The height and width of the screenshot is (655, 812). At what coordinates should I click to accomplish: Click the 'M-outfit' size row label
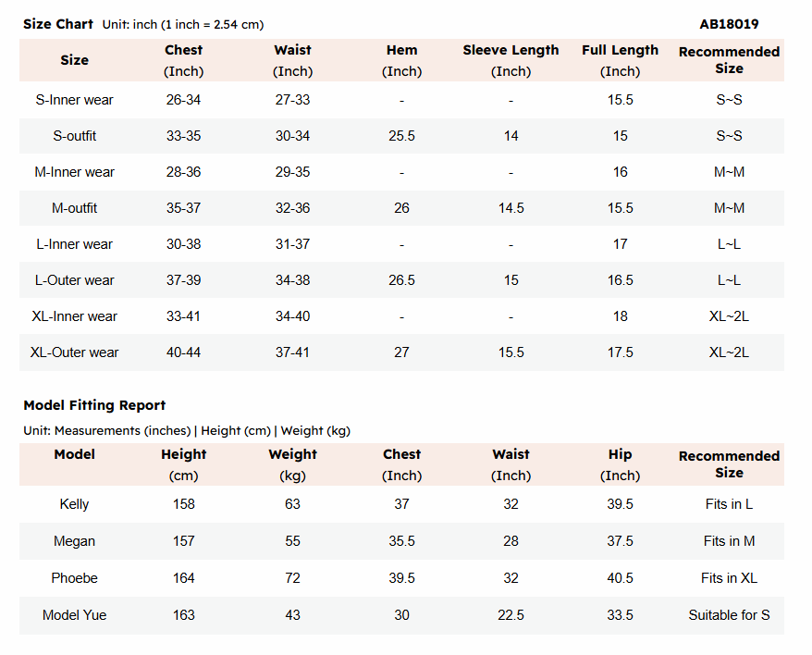click(x=75, y=208)
